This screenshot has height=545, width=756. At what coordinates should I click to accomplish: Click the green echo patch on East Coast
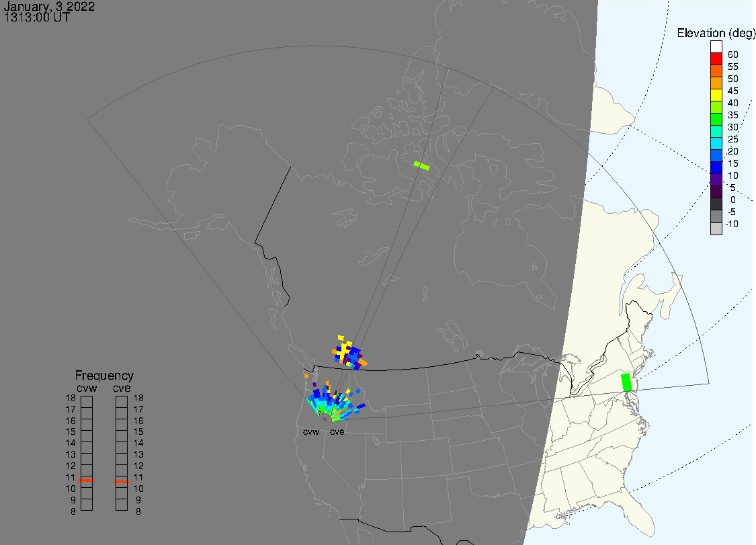626,382
